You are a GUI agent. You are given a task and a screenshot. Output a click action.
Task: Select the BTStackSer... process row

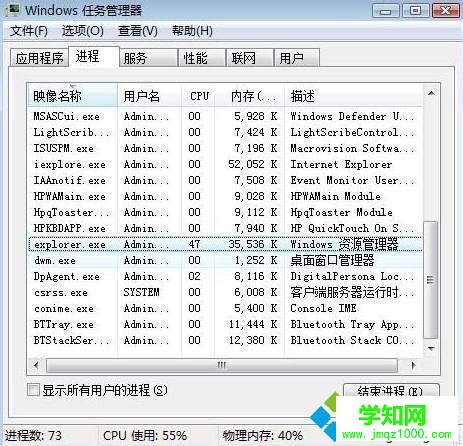coord(225,340)
